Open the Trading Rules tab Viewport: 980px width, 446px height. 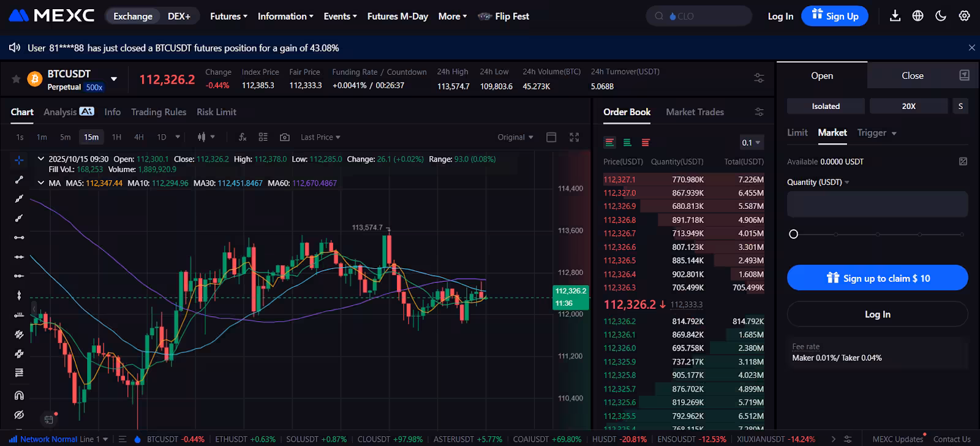(x=159, y=112)
